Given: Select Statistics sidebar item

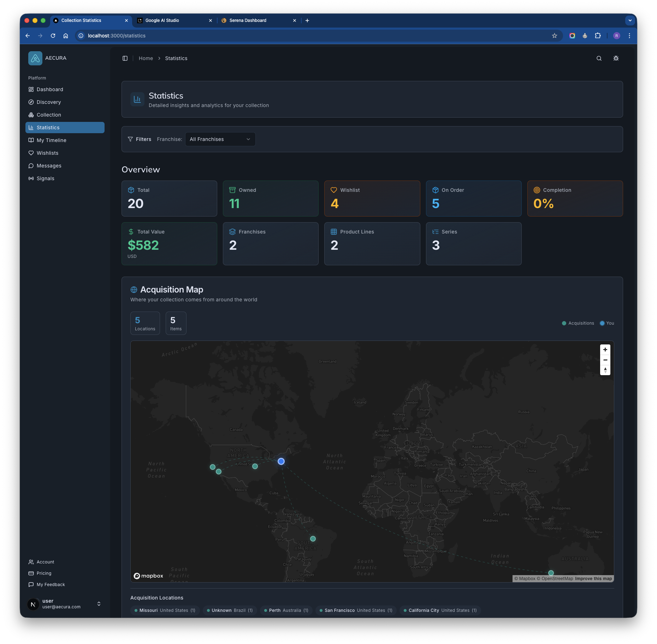Looking at the screenshot, I should [x=65, y=128].
